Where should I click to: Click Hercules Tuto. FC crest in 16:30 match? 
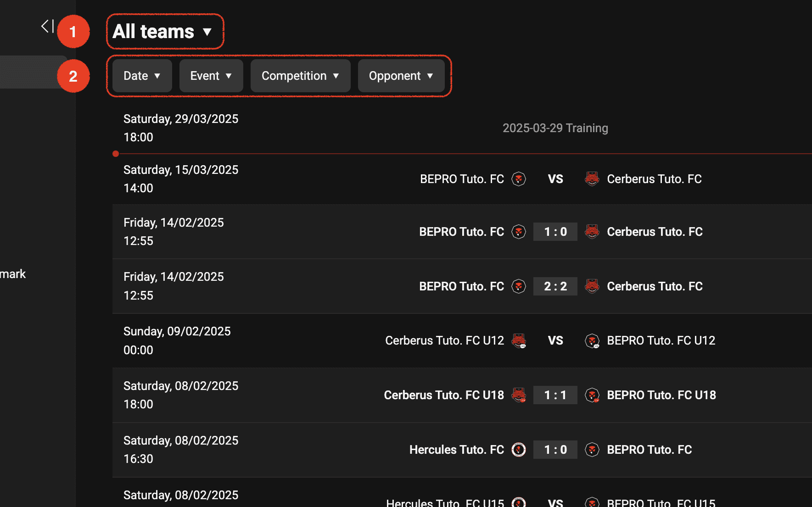click(x=519, y=450)
